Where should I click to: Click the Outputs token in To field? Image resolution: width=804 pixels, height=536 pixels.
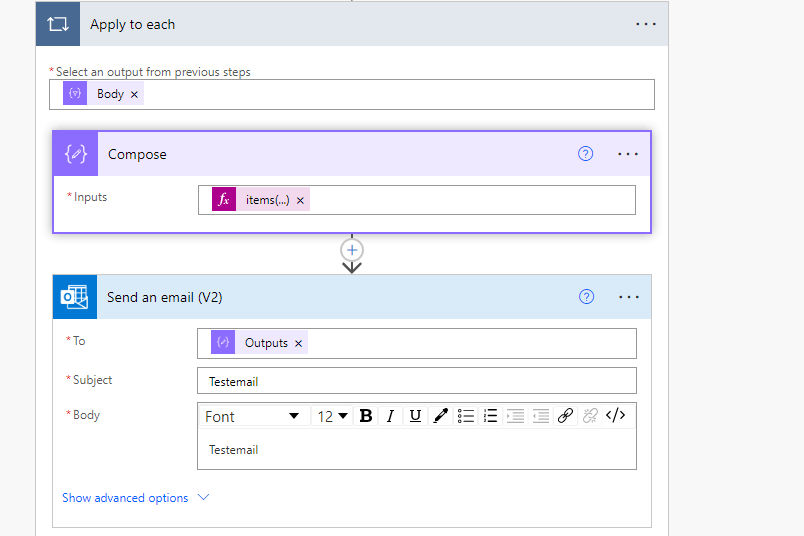pyautogui.click(x=259, y=343)
